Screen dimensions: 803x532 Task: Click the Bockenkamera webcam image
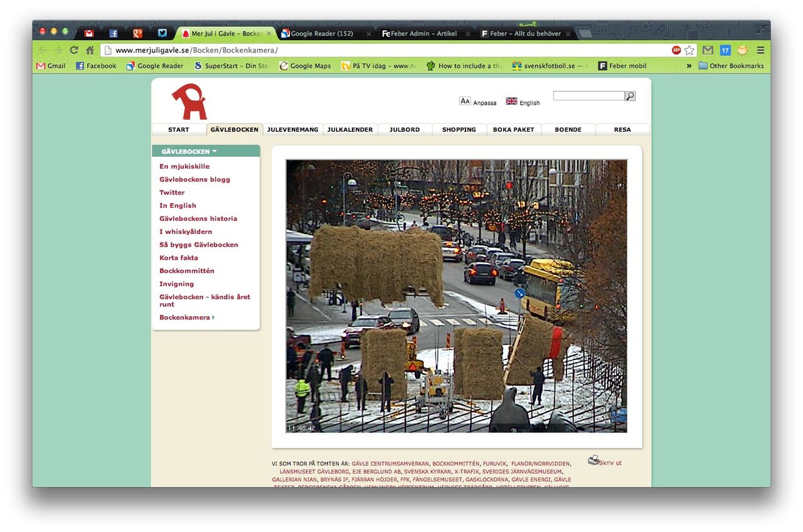click(x=456, y=295)
